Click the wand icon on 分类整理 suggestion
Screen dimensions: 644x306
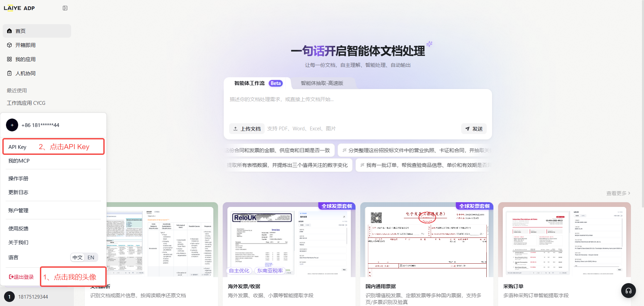click(x=344, y=150)
